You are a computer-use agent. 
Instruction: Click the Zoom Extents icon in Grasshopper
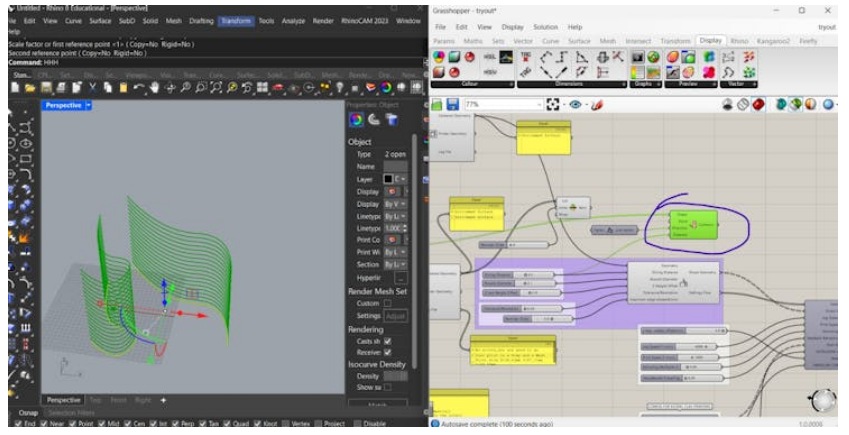(550, 104)
